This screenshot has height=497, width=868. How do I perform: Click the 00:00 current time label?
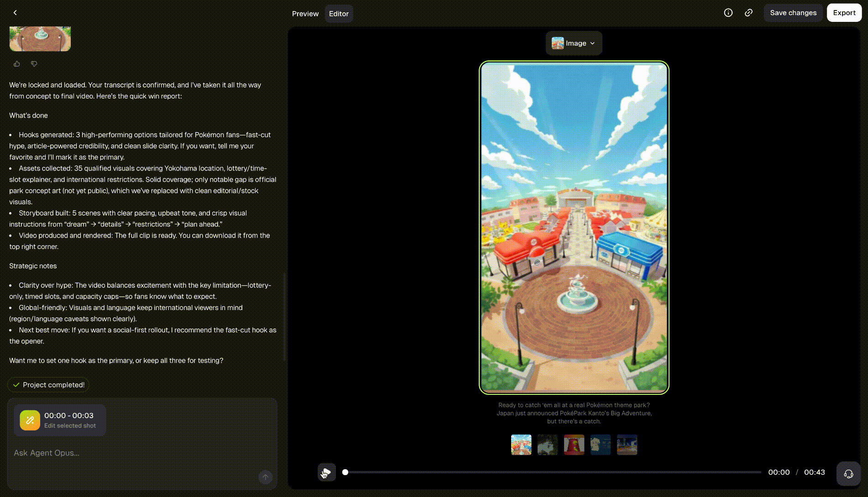(779, 472)
